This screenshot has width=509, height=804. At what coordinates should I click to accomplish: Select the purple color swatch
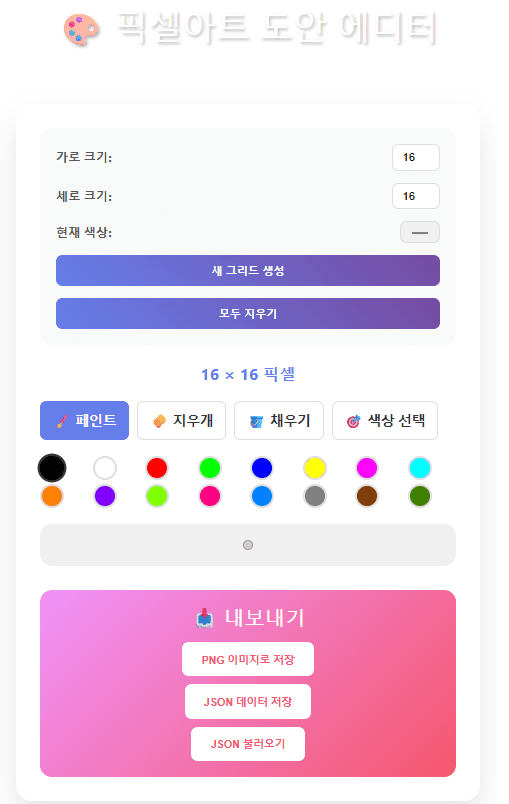pos(105,496)
